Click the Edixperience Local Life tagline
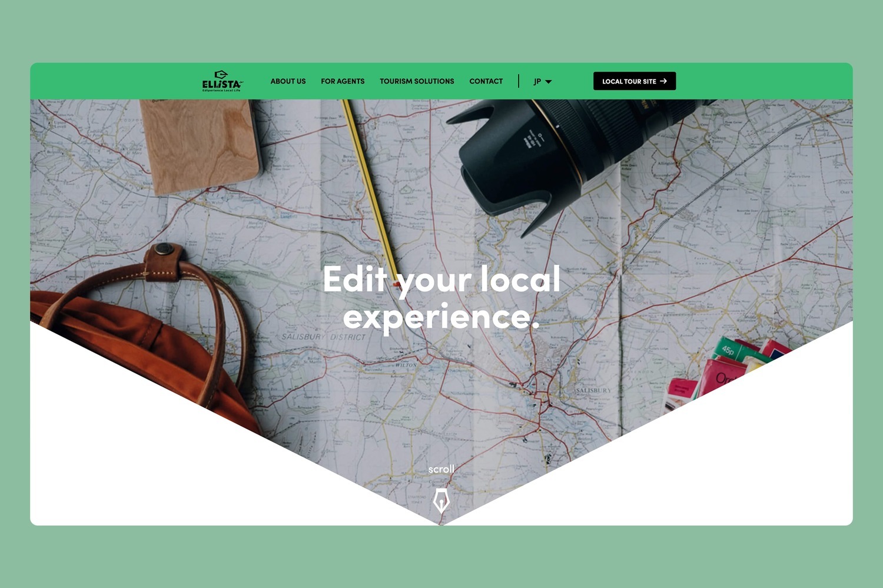This screenshot has height=588, width=883. [222, 90]
